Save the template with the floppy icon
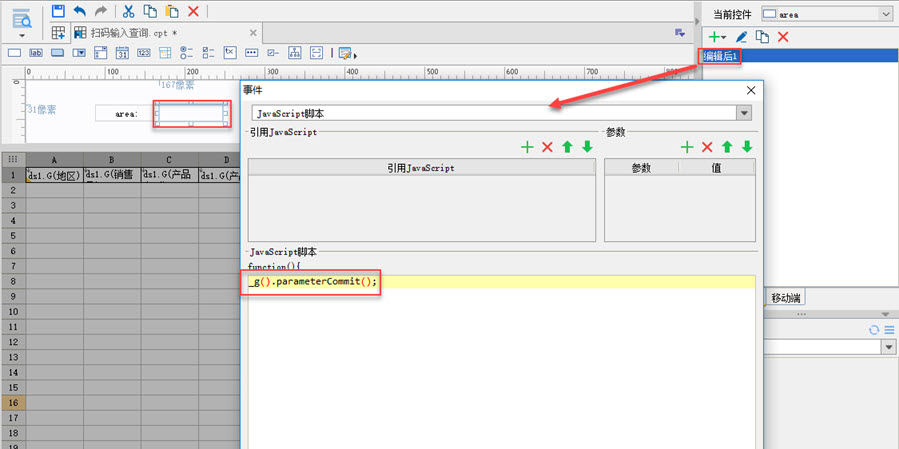The height and width of the screenshot is (449, 899). click(x=58, y=10)
